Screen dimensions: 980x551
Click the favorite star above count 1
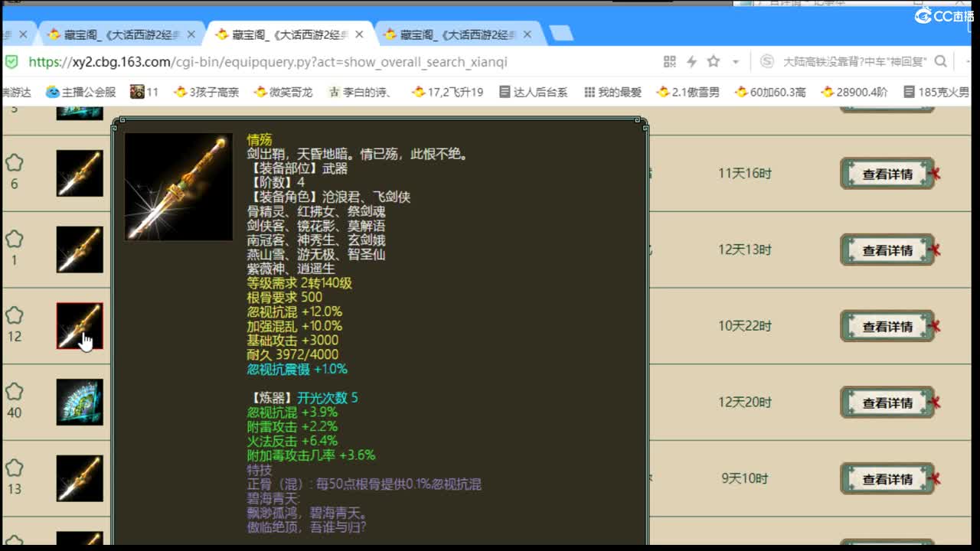14,240
